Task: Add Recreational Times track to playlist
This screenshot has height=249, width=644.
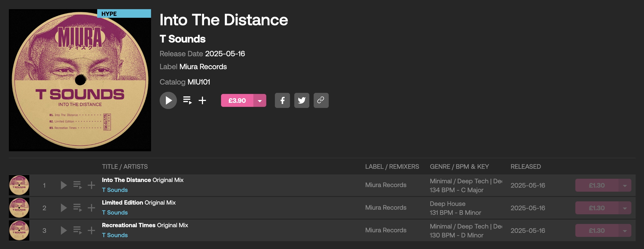Action: (x=92, y=230)
